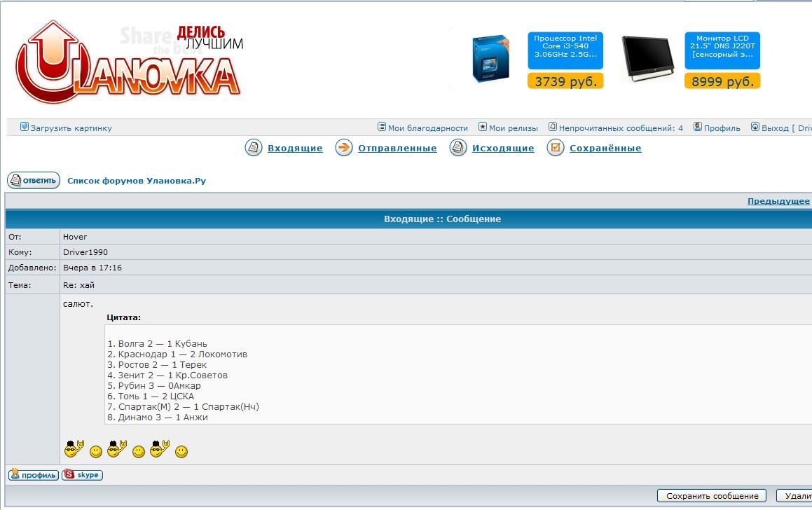Open the Предыдущее link
This screenshot has height=510, width=812.
pos(780,200)
